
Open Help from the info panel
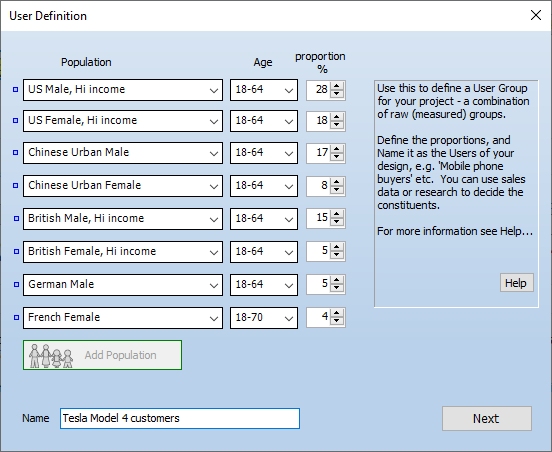pyautogui.click(x=516, y=283)
